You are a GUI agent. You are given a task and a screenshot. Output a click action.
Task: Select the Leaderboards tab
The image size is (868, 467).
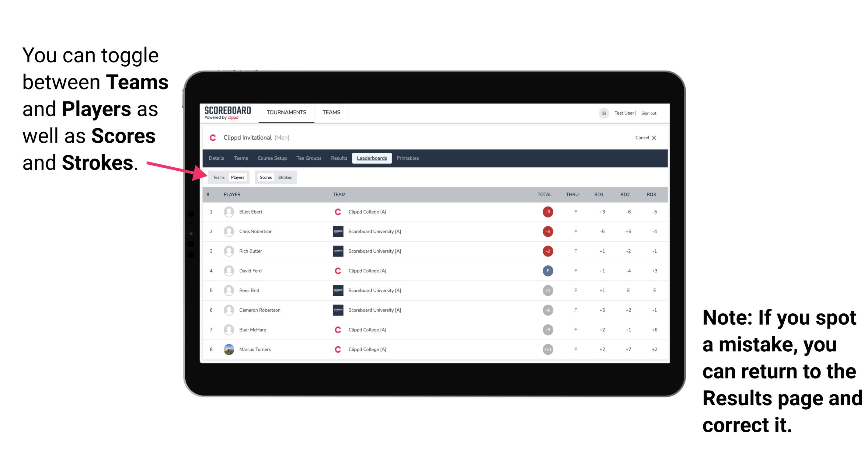372,158
